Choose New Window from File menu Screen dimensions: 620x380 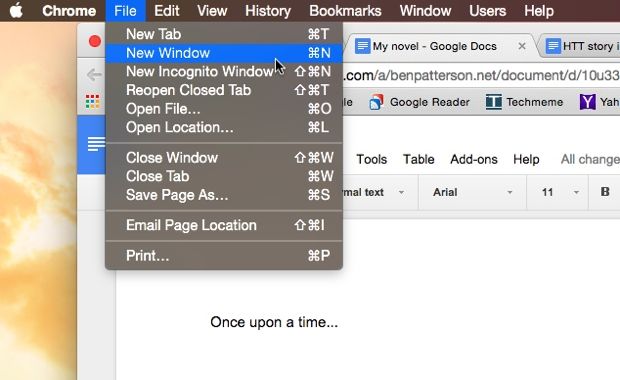coord(224,53)
